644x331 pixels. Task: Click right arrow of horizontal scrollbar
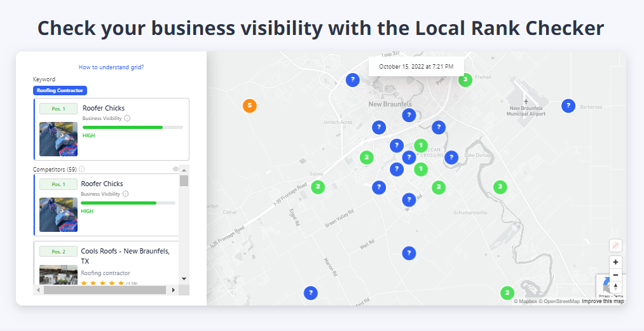[x=174, y=290]
